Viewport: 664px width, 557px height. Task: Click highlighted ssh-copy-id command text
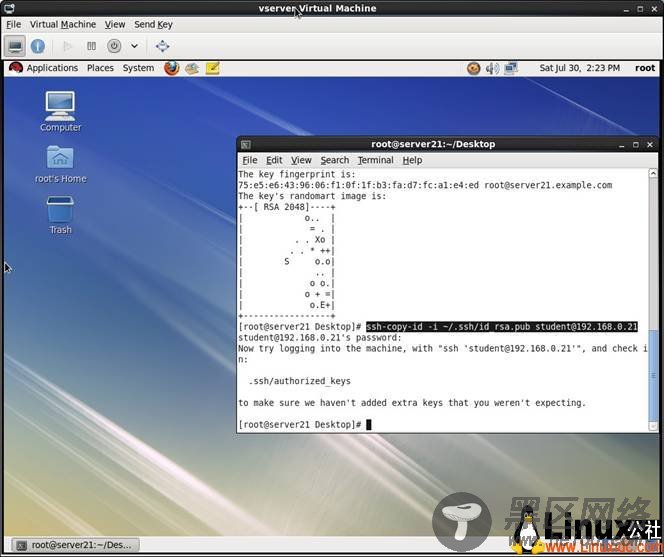coord(502,327)
